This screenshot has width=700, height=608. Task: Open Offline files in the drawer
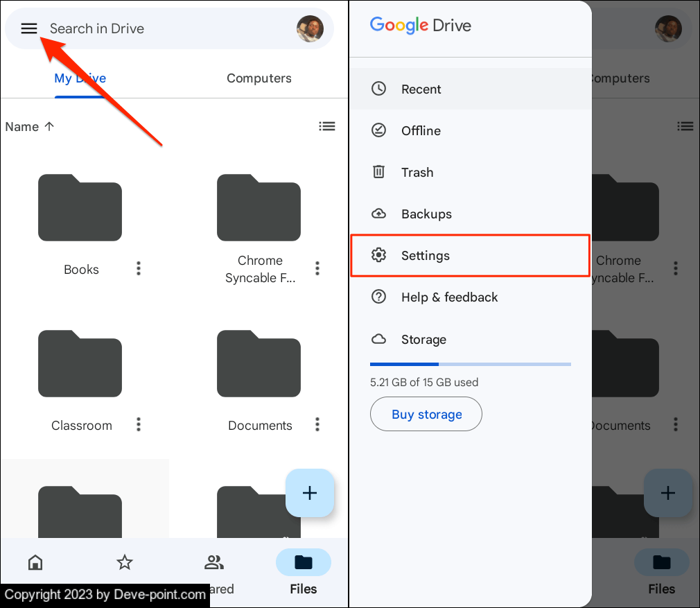[421, 131]
